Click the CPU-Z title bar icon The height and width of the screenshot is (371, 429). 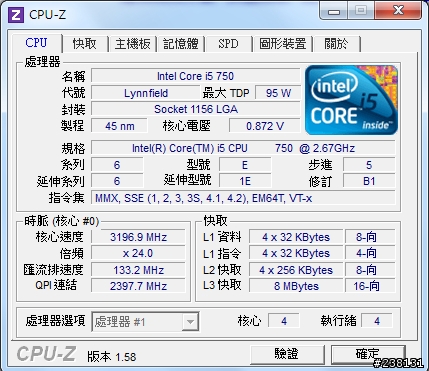(16, 15)
